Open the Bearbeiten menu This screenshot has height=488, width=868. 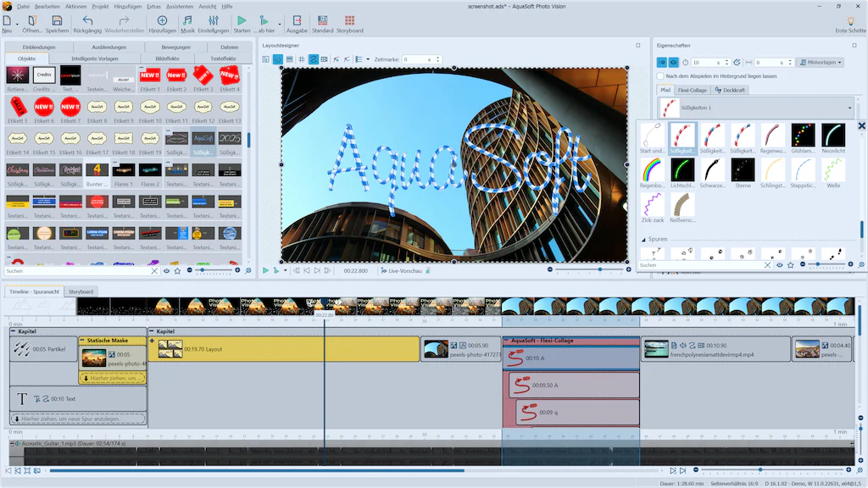[47, 7]
